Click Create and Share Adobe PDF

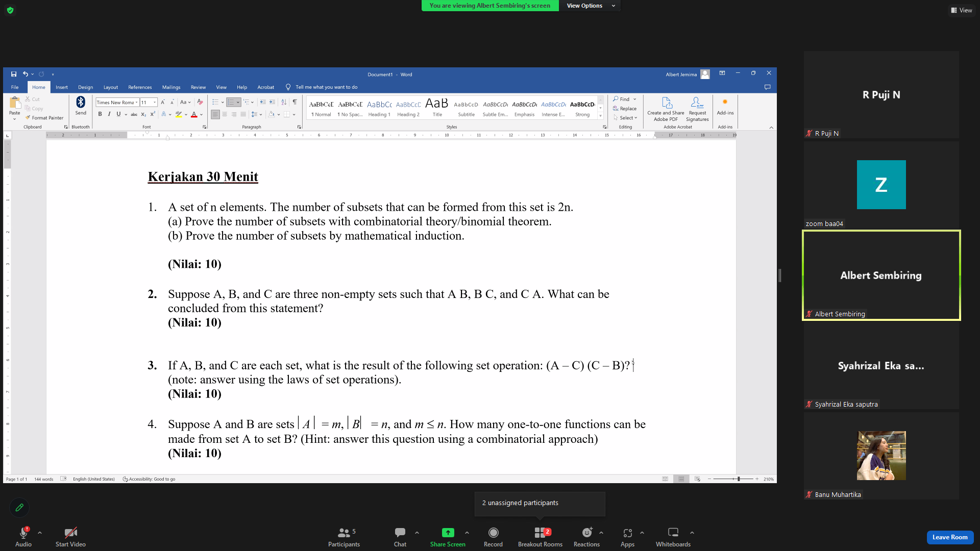tap(666, 109)
